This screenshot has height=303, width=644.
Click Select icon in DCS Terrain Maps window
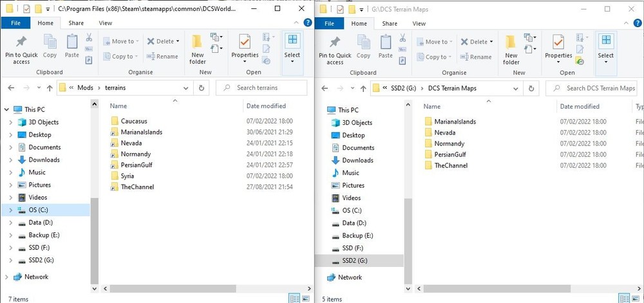[606, 41]
